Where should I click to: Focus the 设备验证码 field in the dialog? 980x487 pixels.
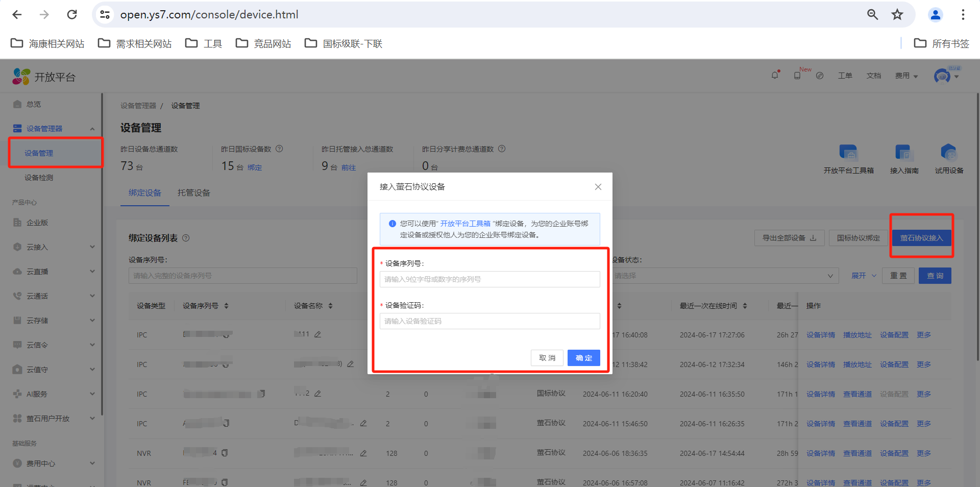pos(490,321)
